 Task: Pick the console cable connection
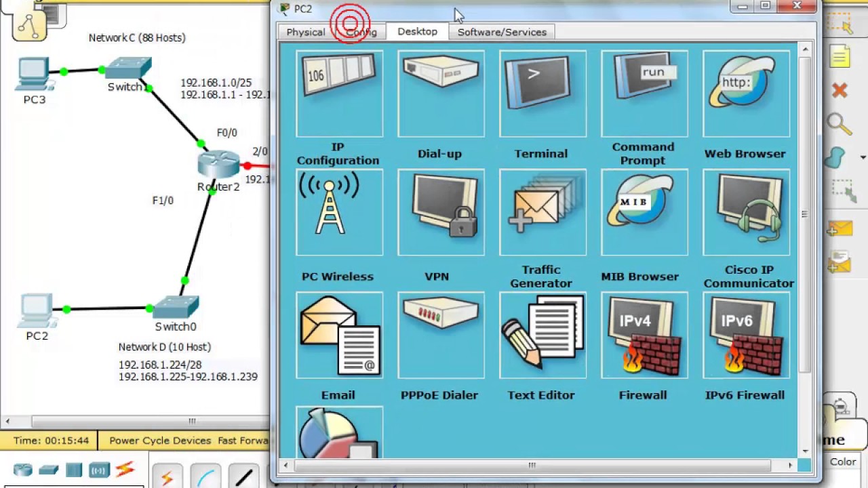pos(205,478)
